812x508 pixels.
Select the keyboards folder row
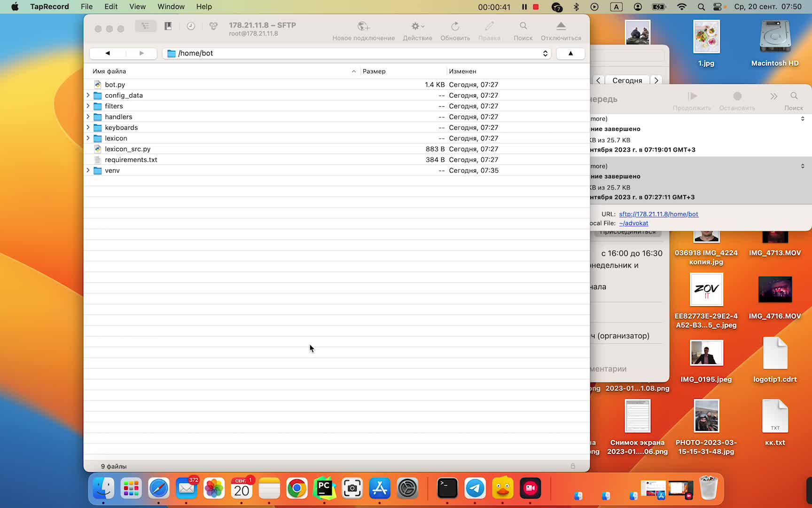pyautogui.click(x=336, y=127)
